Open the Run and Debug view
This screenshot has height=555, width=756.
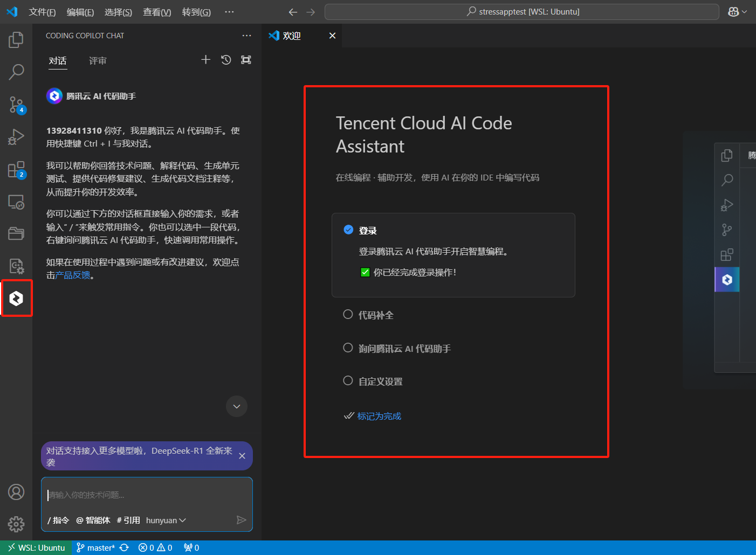(x=16, y=137)
